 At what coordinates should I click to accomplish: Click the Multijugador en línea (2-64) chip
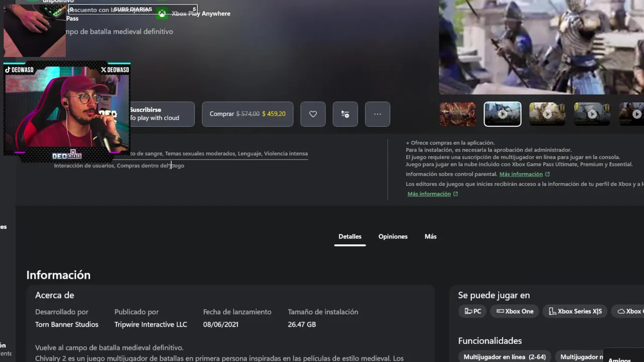(505, 357)
